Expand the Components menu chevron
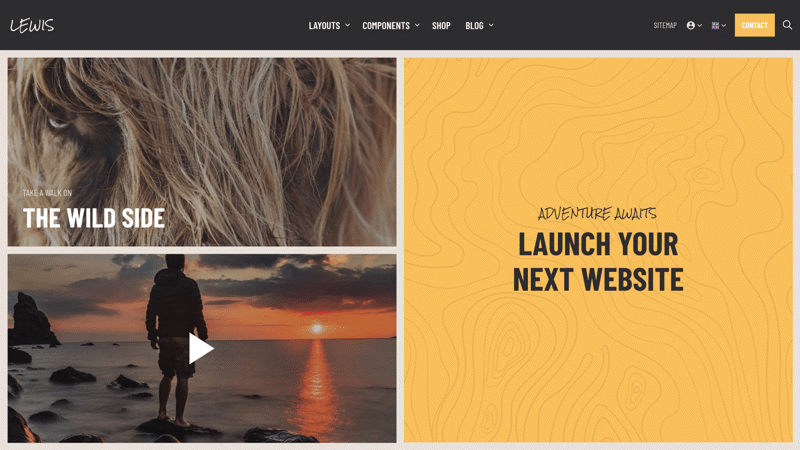800x450 pixels. [x=417, y=25]
